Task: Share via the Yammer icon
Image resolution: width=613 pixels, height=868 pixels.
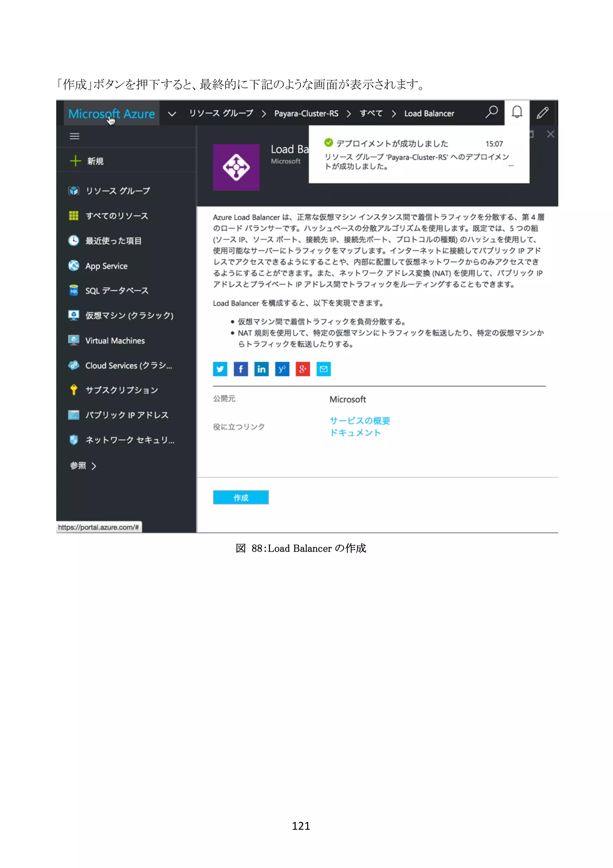Action: pyautogui.click(x=282, y=369)
